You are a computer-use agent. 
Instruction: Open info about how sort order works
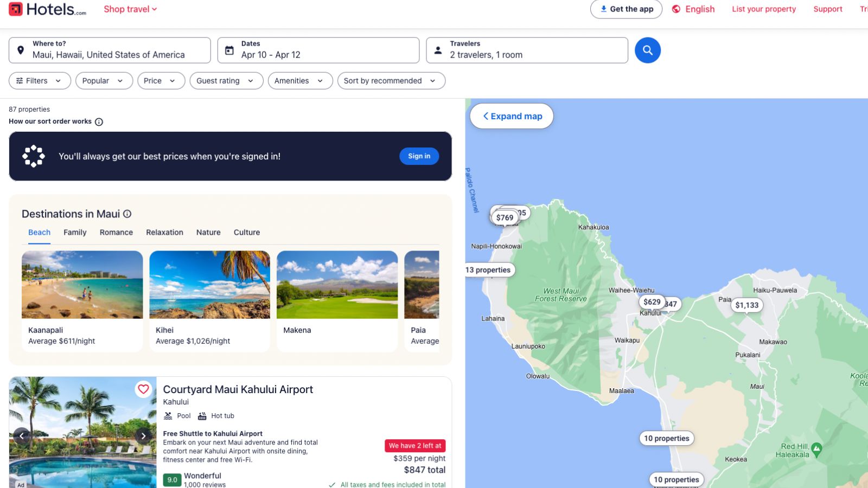coord(98,121)
